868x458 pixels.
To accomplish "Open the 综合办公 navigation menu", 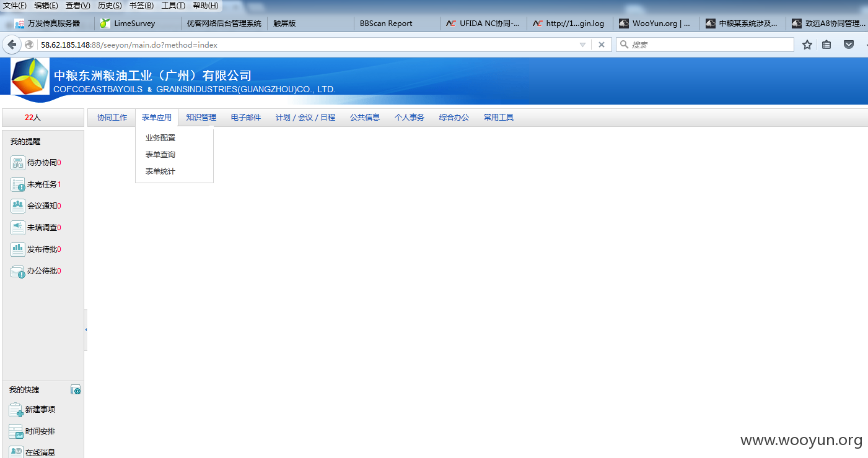I will pos(454,118).
